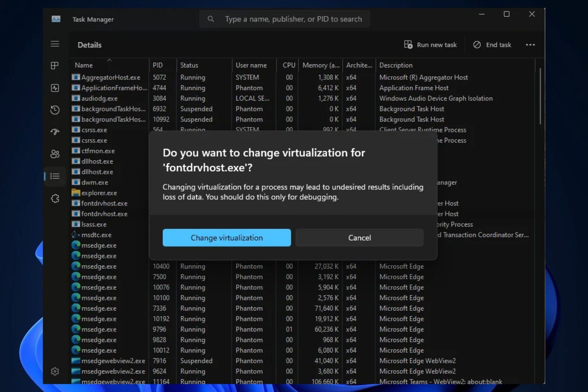Click PID 5072 cell
This screenshot has height=392, width=588.
click(159, 77)
